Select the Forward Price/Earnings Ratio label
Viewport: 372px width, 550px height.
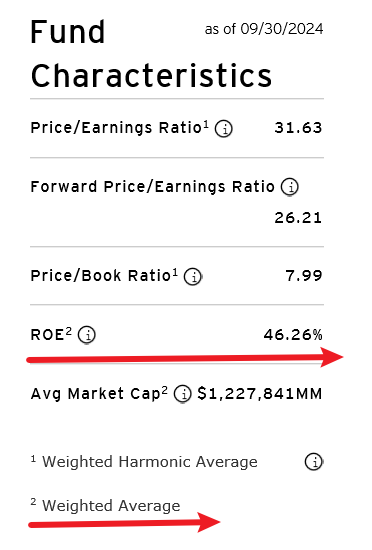(153, 187)
